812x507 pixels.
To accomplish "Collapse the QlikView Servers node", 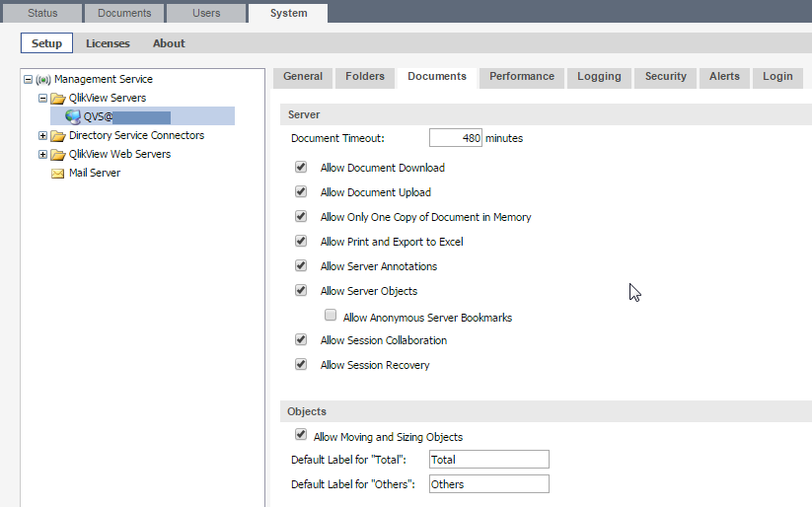I will coord(42,99).
